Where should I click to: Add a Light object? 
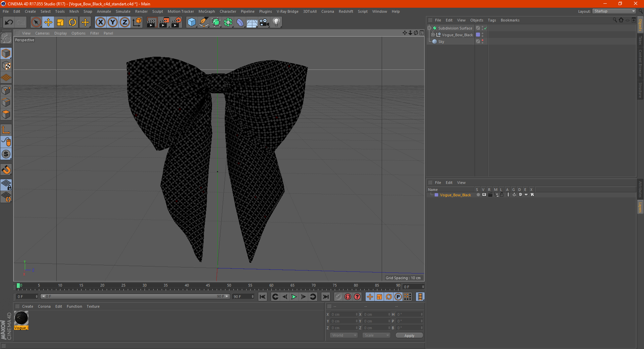[x=276, y=22]
